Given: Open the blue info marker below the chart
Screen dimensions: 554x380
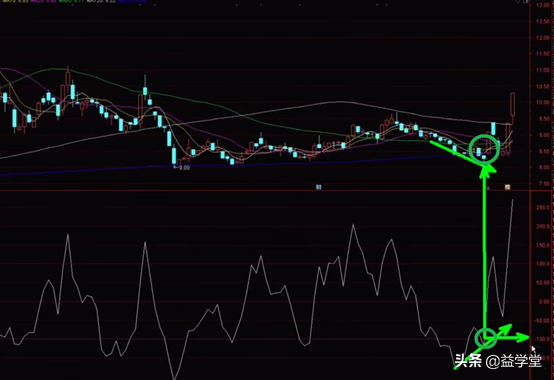Looking at the screenshot, I should (318, 187).
